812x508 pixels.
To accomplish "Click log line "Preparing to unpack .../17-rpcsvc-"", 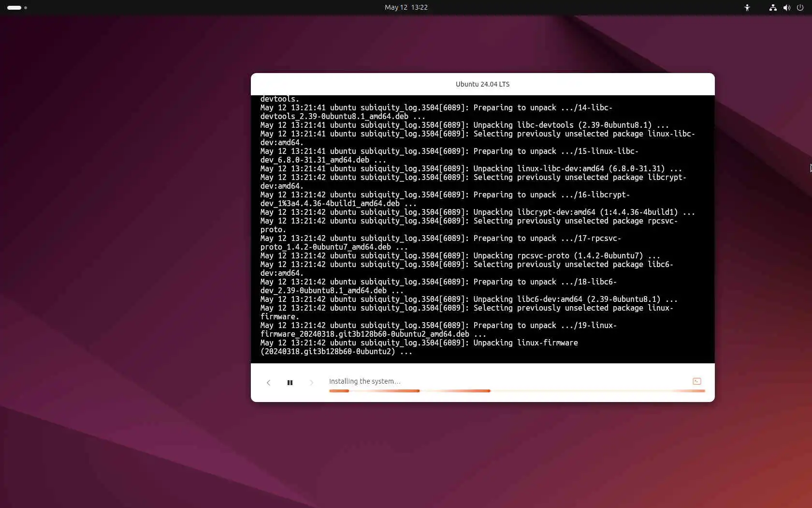I will pos(441,238).
